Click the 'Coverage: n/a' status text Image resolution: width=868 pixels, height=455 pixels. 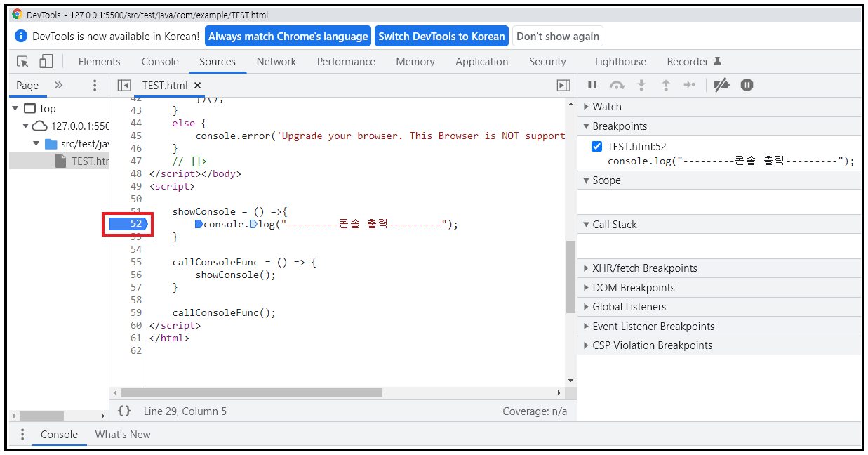point(535,411)
